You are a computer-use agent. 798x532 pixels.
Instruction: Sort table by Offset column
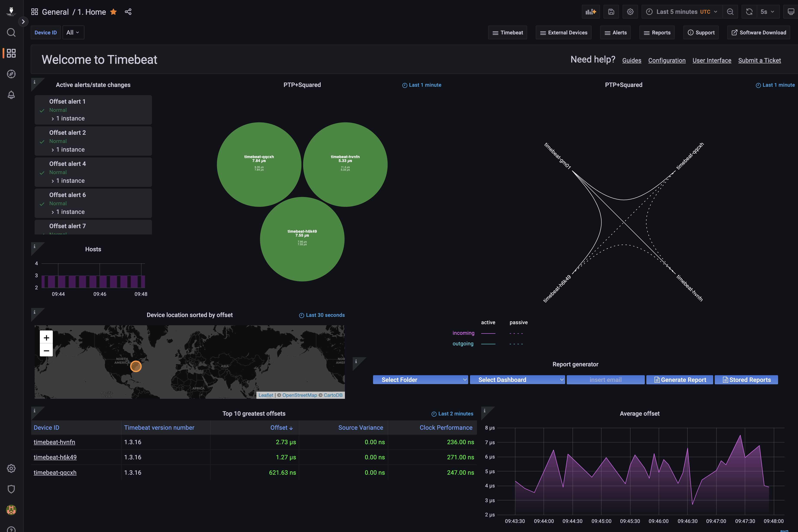coord(281,428)
